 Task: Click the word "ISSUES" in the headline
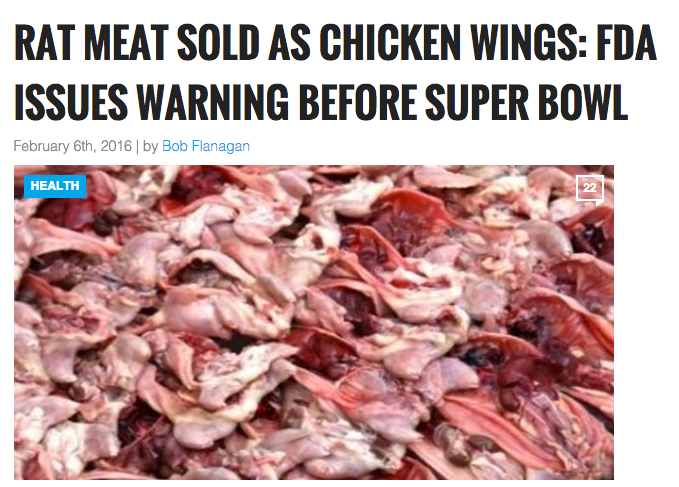tap(71, 102)
